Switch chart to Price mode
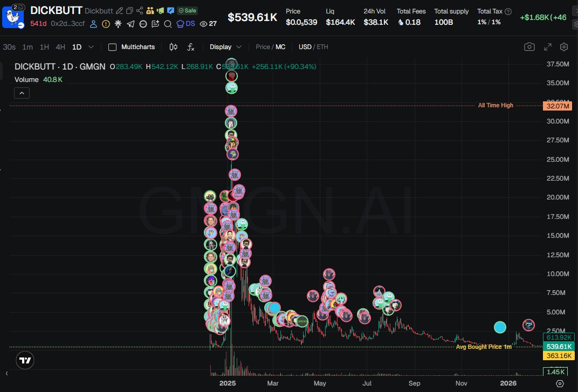Image resolution: width=578 pixels, height=392 pixels. pos(263,47)
